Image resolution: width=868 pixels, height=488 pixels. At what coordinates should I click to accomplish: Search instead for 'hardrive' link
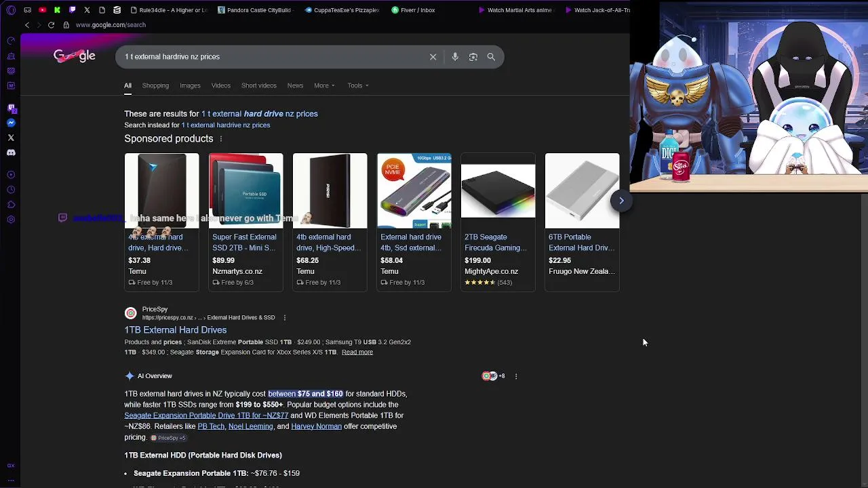[x=226, y=125]
